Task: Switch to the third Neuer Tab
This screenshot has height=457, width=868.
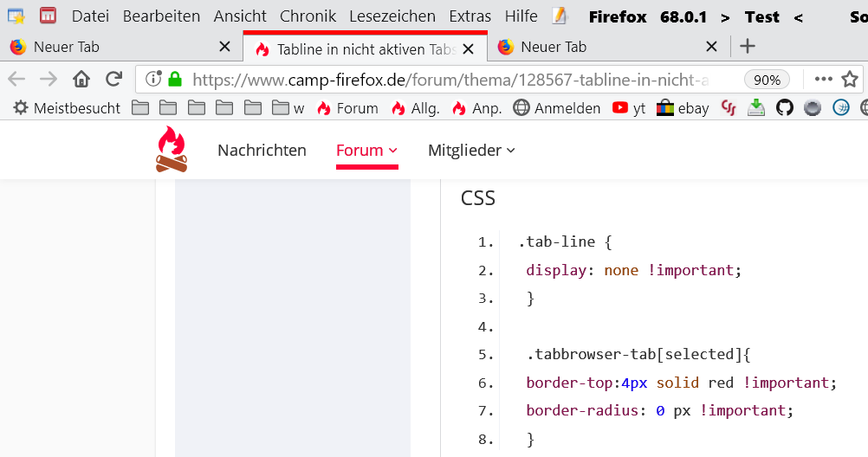Action: pyautogui.click(x=608, y=47)
